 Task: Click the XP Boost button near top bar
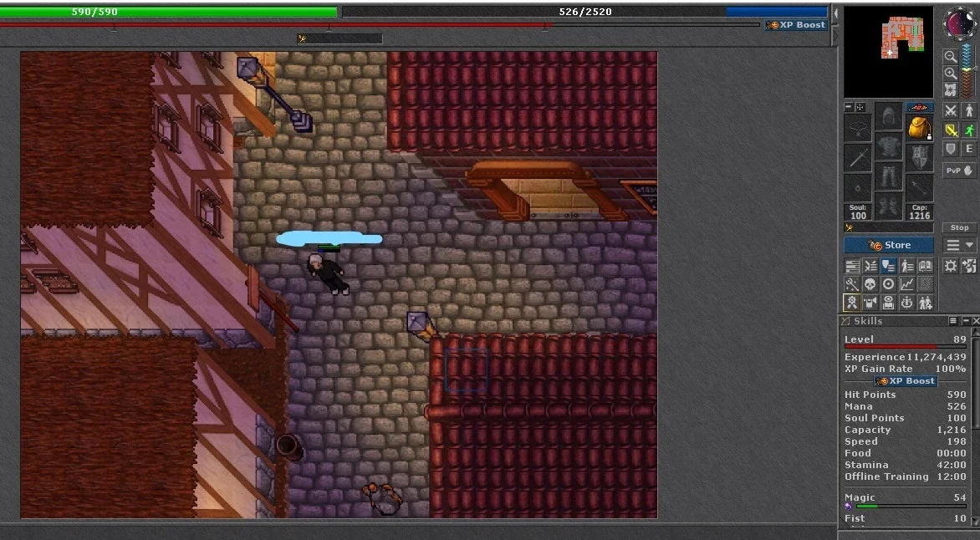(x=796, y=25)
